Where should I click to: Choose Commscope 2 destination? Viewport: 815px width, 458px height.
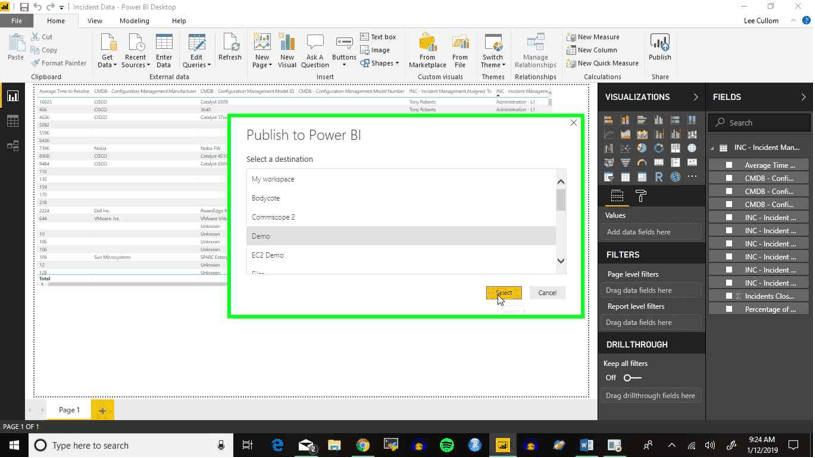pyautogui.click(x=401, y=217)
